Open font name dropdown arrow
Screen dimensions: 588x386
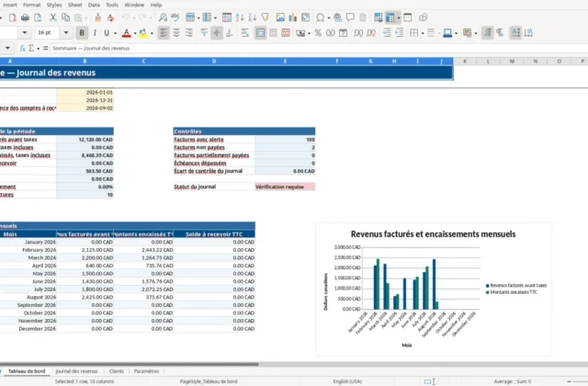(25, 33)
